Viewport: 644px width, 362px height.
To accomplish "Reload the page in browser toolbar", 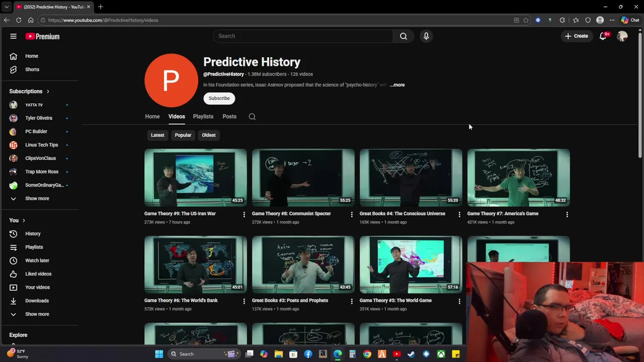I will (19, 20).
